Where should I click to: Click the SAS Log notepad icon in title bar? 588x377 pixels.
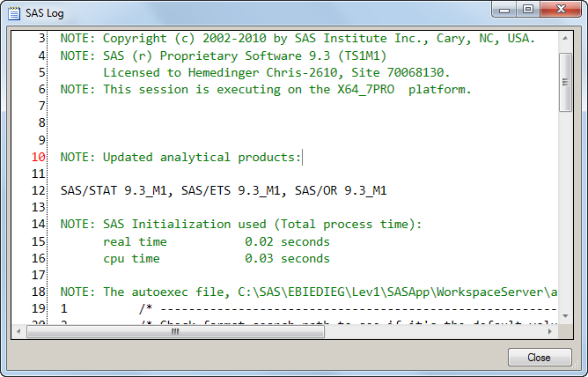(x=14, y=13)
